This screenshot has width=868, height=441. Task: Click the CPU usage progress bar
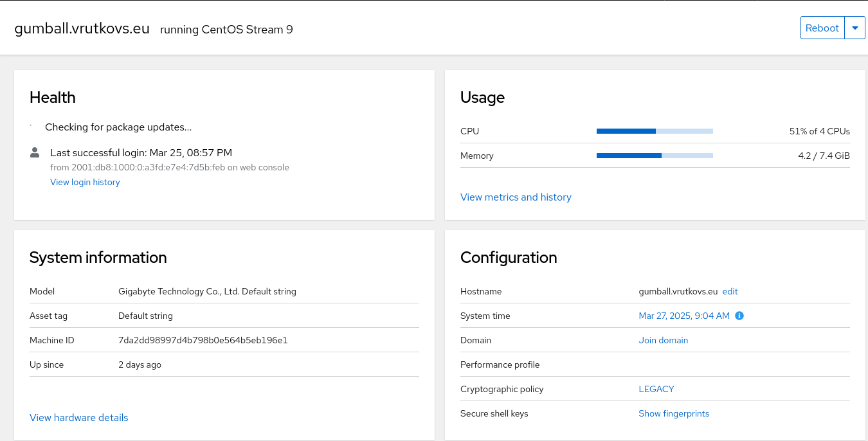coord(655,131)
